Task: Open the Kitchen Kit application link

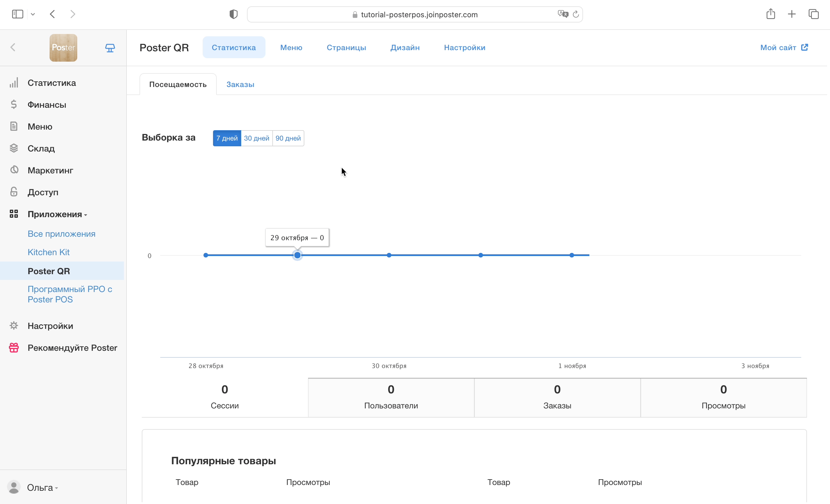Action: coord(48,252)
